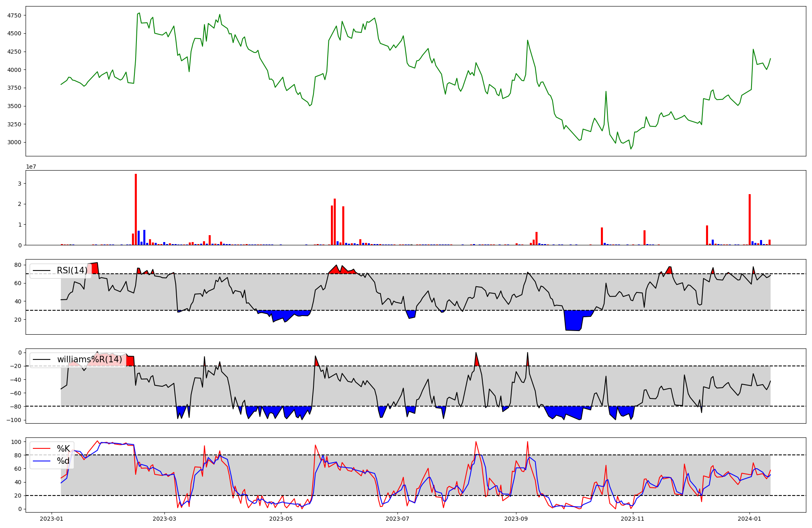Click the tallest red volume bar
The width and height of the screenshot is (812, 528).
pos(136,209)
